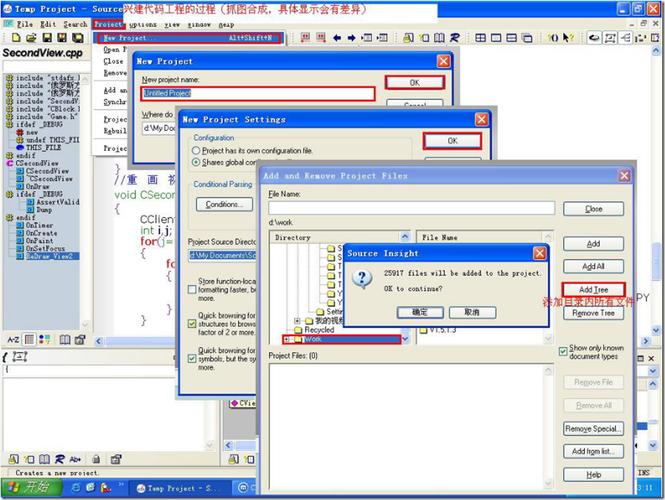Click the A-Z sort icon in symbol panel

pyautogui.click(x=14, y=340)
